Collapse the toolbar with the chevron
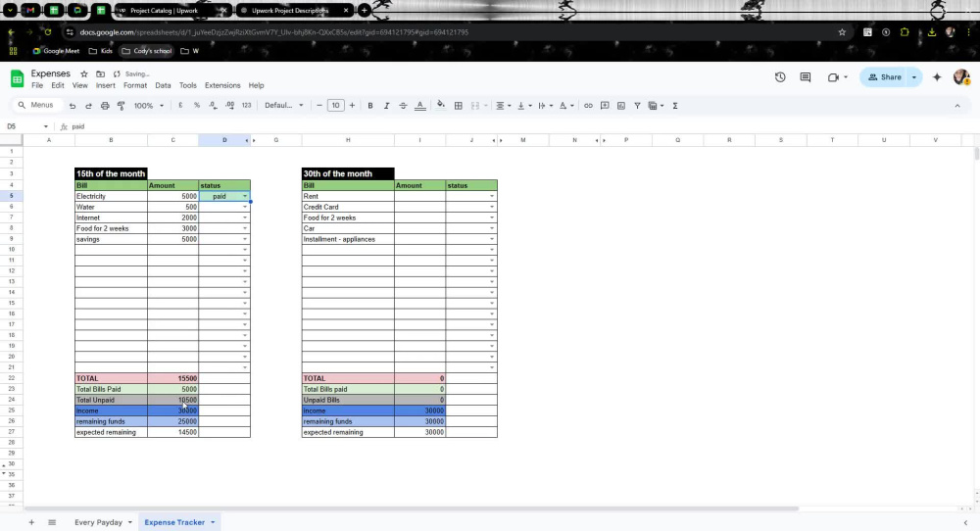This screenshot has width=980, height=531. coord(956,106)
